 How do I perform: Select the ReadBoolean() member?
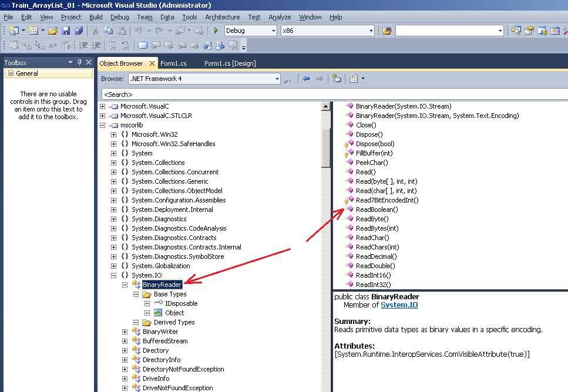[377, 209]
